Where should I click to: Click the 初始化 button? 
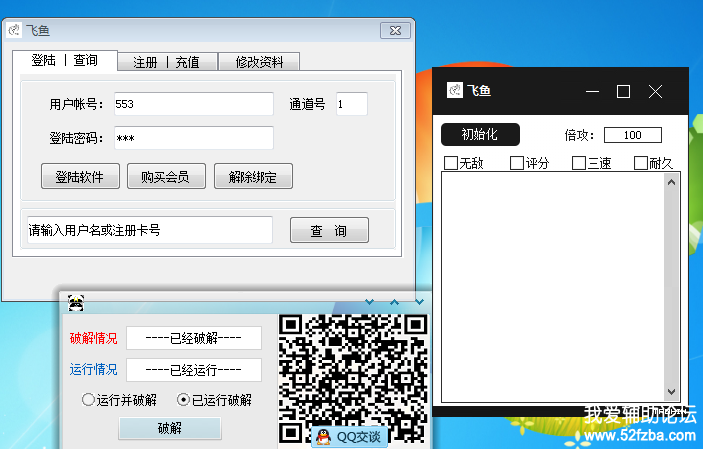coord(480,135)
